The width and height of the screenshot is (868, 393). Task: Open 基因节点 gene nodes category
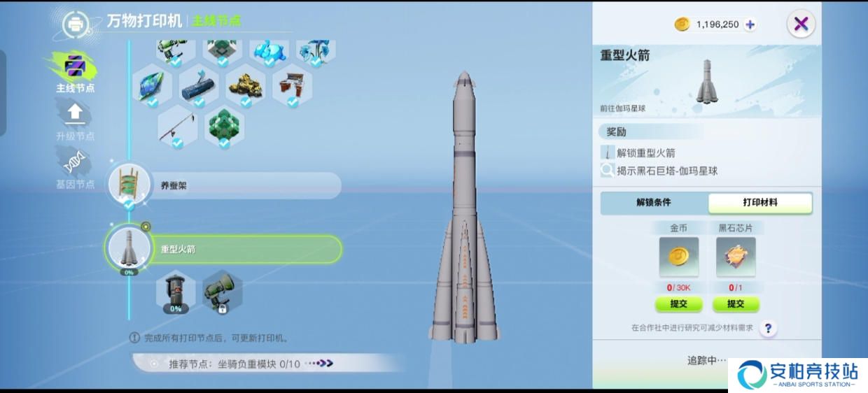75,170
